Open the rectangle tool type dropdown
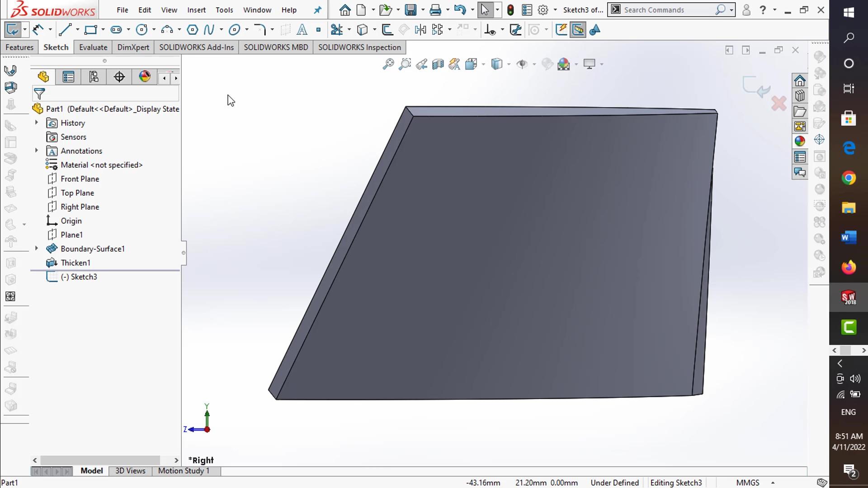This screenshot has height=488, width=868. [x=103, y=30]
